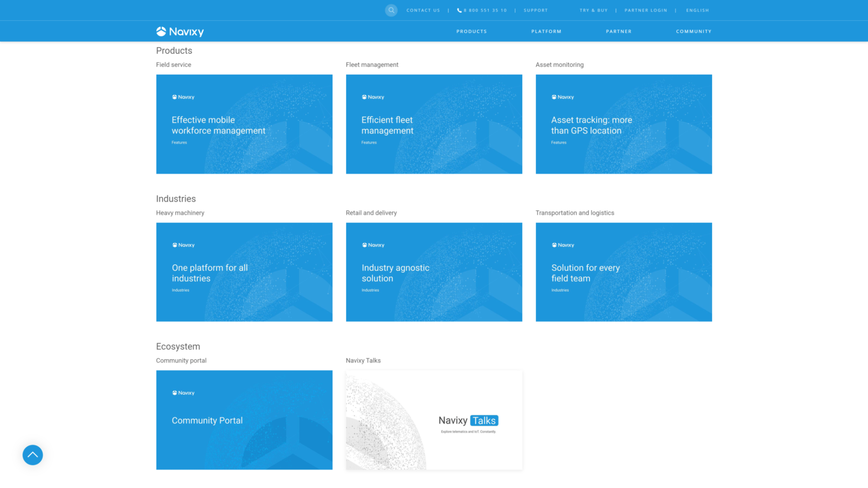This screenshot has width=868, height=488.
Task: Open the Community menu
Action: (x=693, y=32)
